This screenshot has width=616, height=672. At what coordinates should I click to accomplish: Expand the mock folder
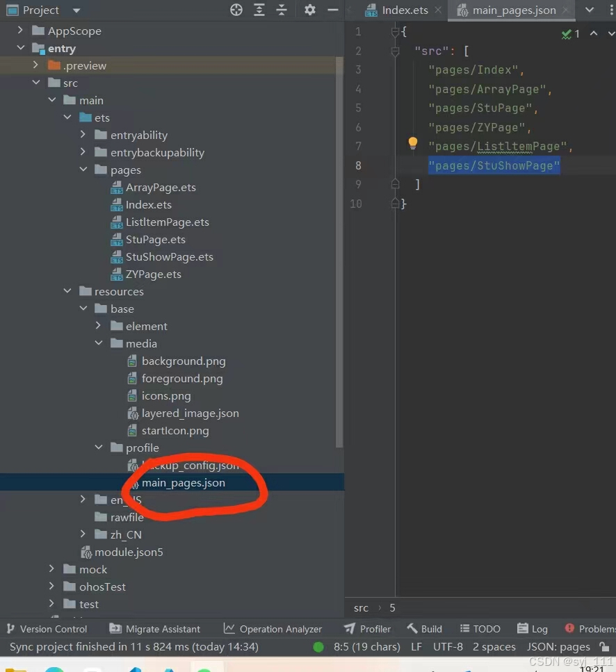pyautogui.click(x=51, y=568)
